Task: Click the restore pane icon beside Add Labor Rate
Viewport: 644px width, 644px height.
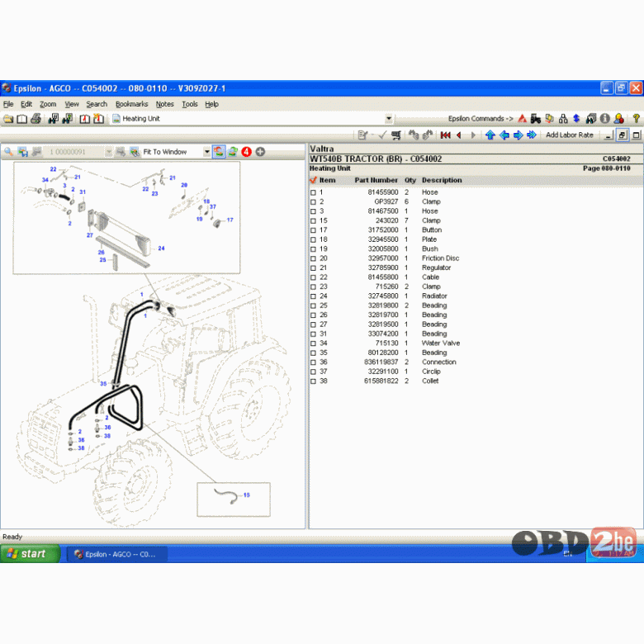Action: pos(623,135)
